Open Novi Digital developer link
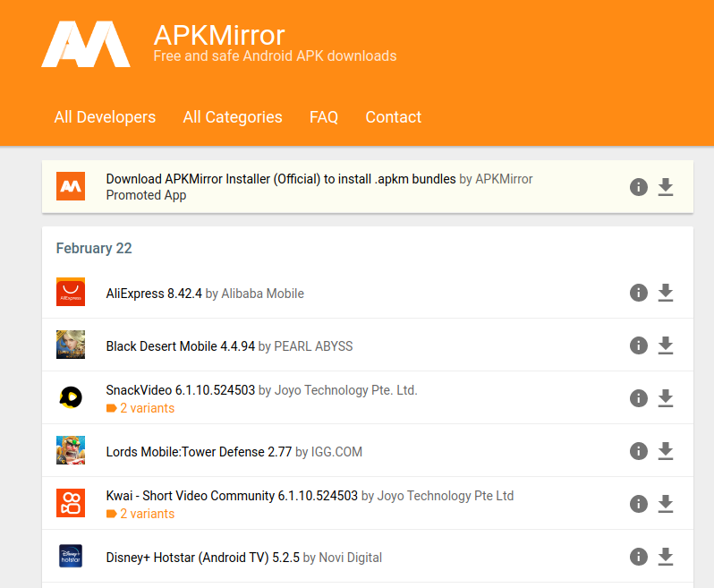 [350, 558]
